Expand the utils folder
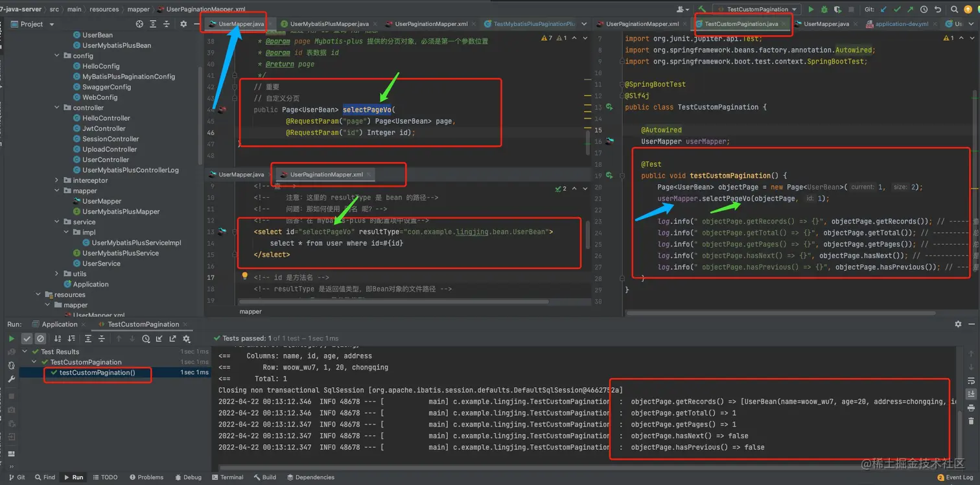 point(58,274)
